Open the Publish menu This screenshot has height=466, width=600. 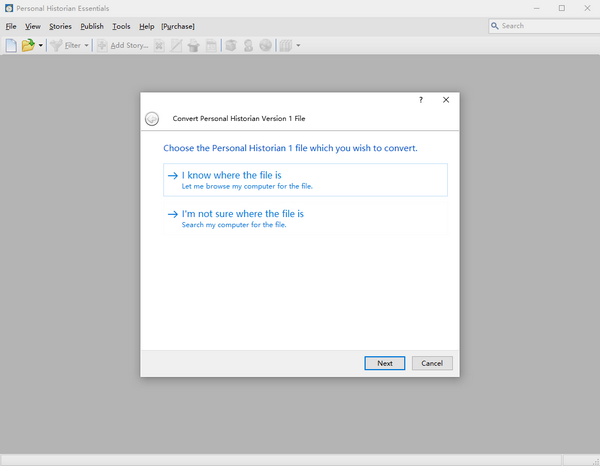click(92, 26)
